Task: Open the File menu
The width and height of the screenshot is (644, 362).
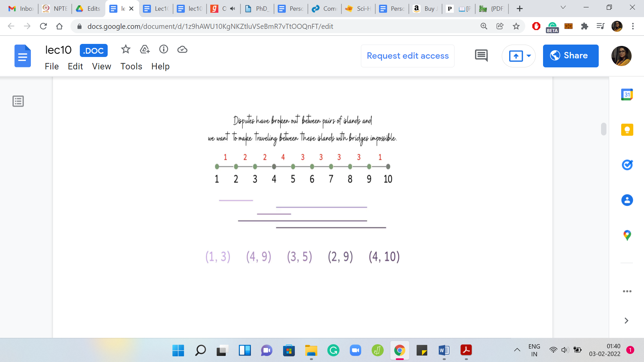Action: tap(52, 66)
